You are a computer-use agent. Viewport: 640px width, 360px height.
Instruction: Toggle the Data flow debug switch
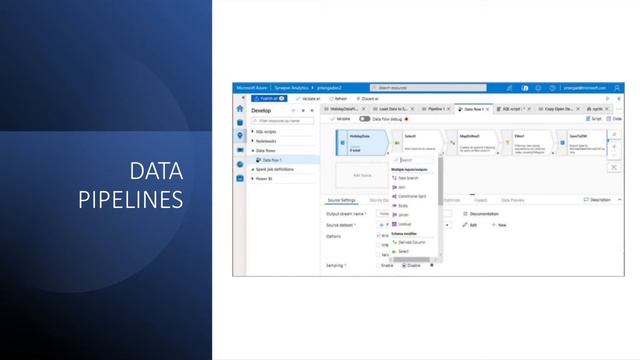[364, 119]
